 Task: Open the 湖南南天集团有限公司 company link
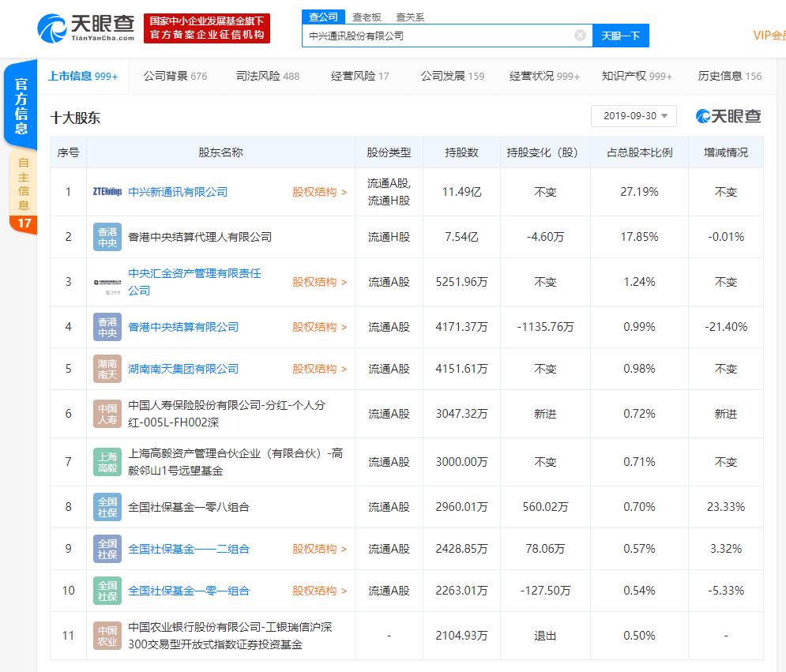pos(183,369)
